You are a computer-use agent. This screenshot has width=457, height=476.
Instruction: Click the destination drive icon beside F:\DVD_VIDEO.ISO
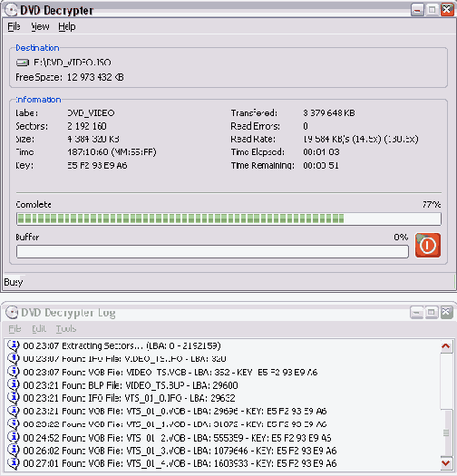point(23,63)
